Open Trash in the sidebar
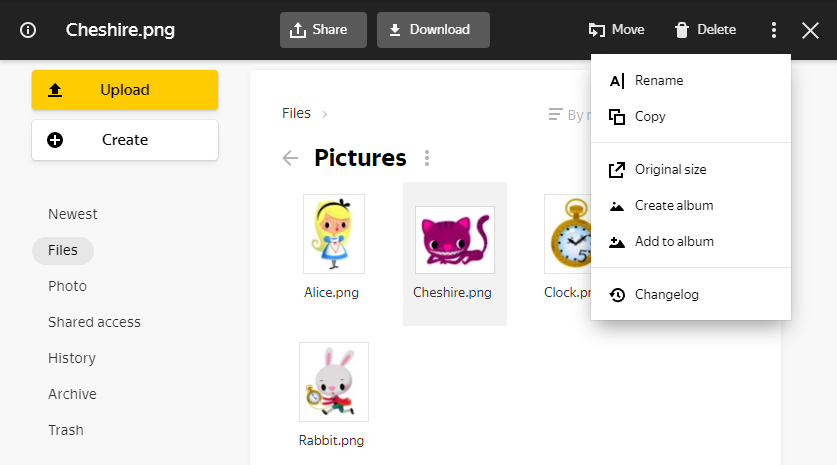 coord(66,430)
